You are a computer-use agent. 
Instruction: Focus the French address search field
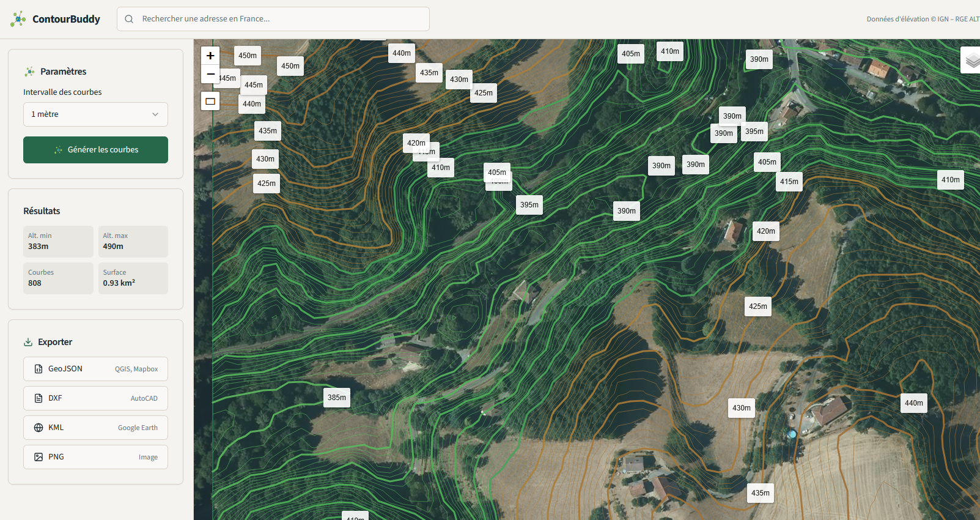pyautogui.click(x=281, y=19)
